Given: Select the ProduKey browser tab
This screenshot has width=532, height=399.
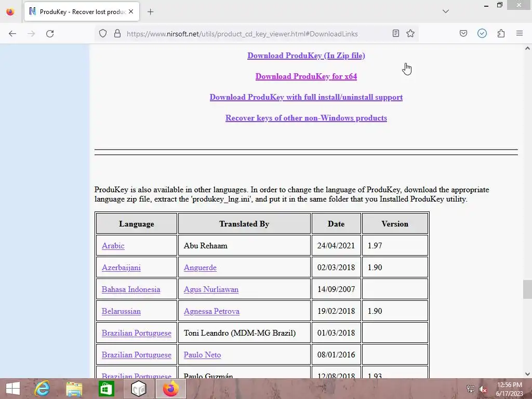Looking at the screenshot, I should (x=82, y=11).
